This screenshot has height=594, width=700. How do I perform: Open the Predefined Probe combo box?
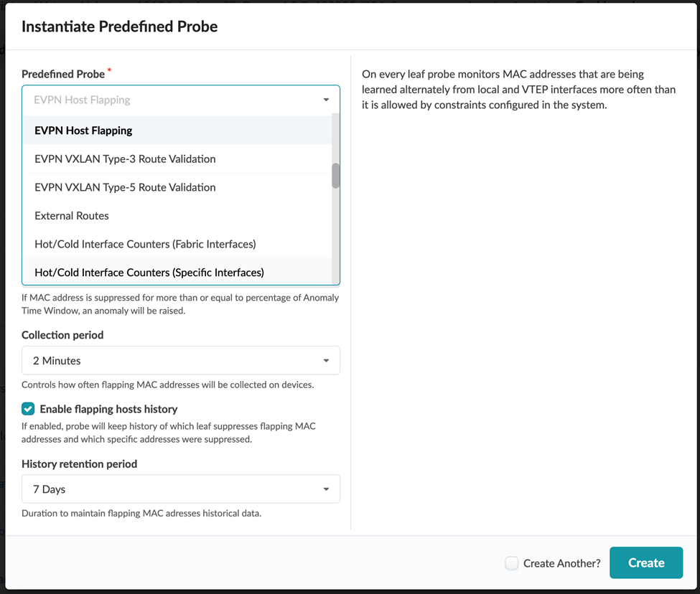(172, 100)
